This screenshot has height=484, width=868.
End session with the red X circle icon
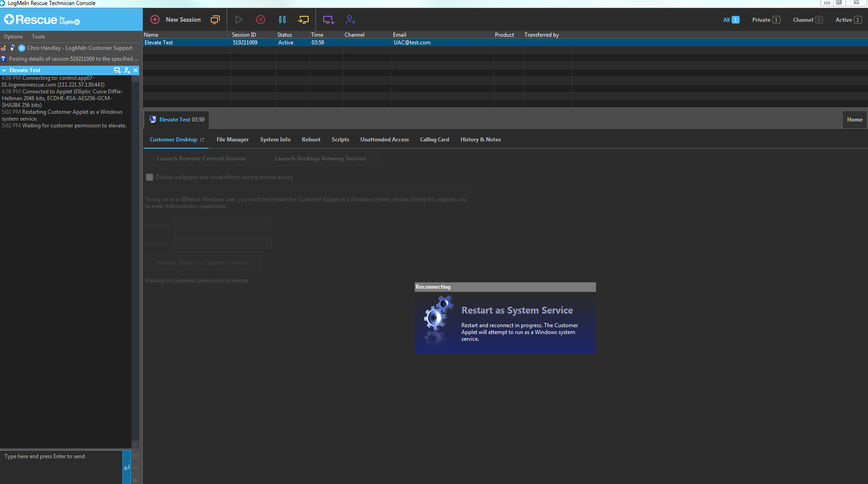pyautogui.click(x=261, y=19)
